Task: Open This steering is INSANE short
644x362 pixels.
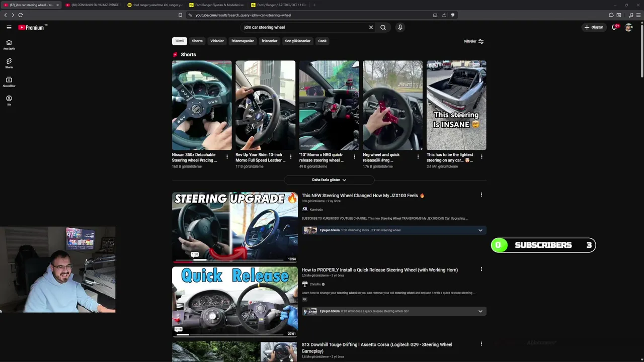Action: pos(456,105)
